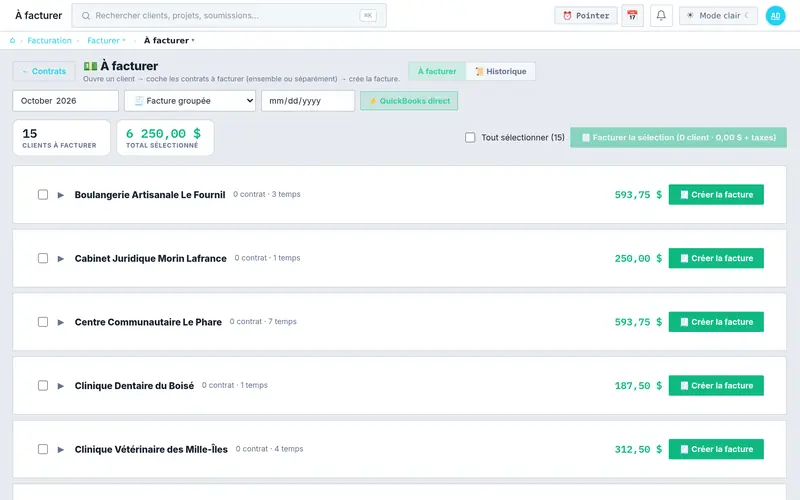Click the 250,00 $ amount
This screenshot has height=500, width=800.
(638, 259)
